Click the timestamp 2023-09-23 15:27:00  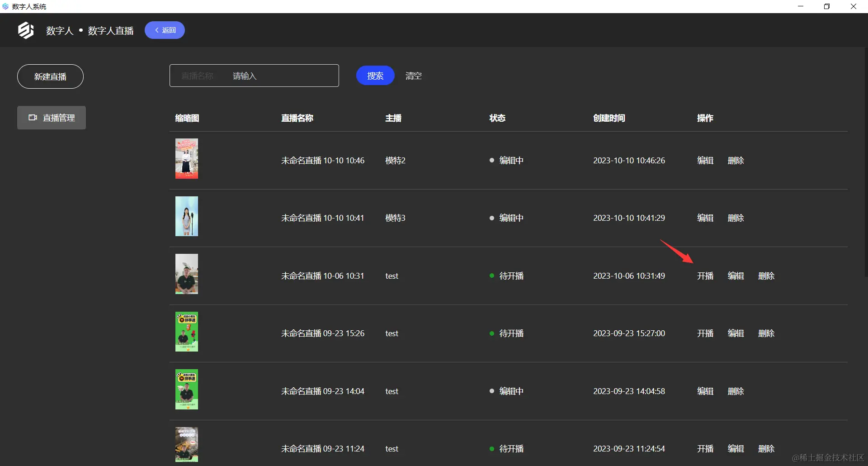[x=629, y=333]
